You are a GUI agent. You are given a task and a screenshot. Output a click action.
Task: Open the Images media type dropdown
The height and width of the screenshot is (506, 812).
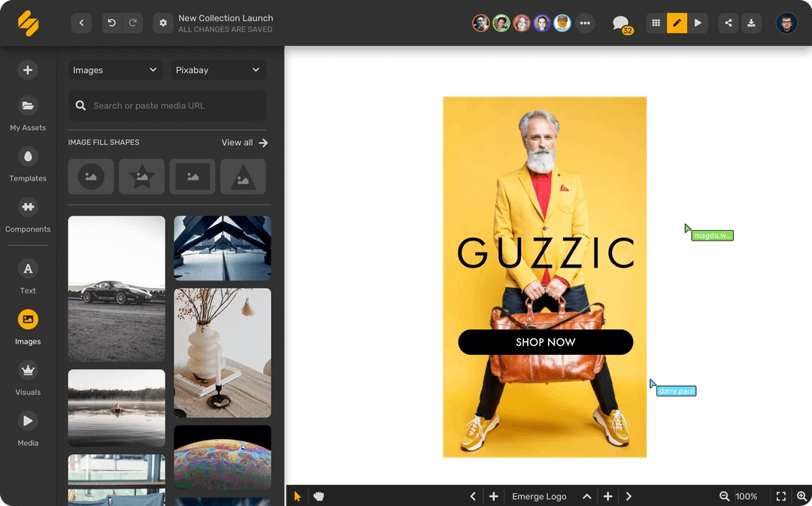coord(114,69)
